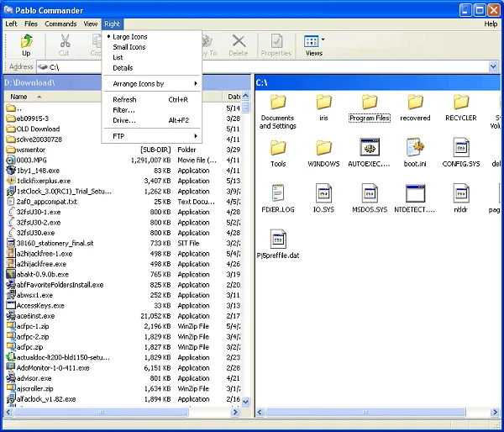504x432 pixels.
Task: Select the NTDETECT file icon
Action: point(415,193)
